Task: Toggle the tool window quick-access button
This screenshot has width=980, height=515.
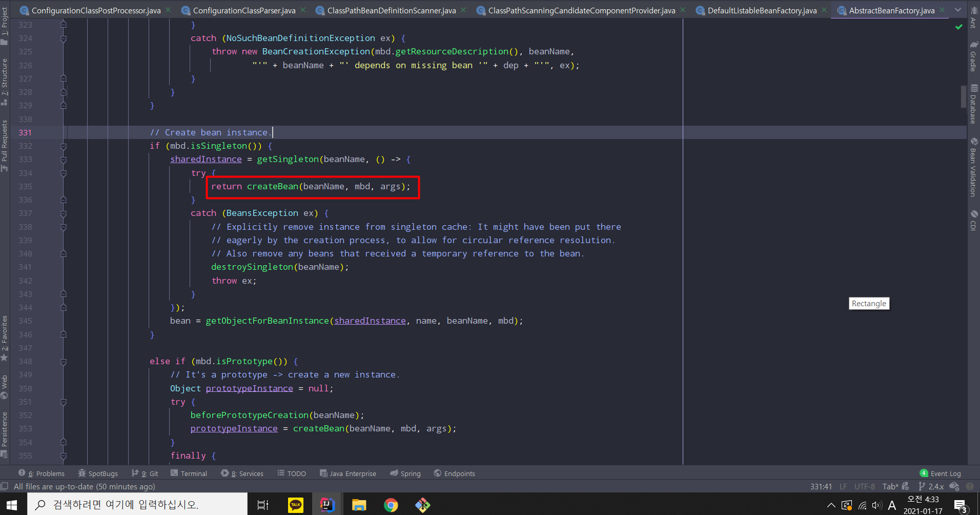Action: (5, 486)
